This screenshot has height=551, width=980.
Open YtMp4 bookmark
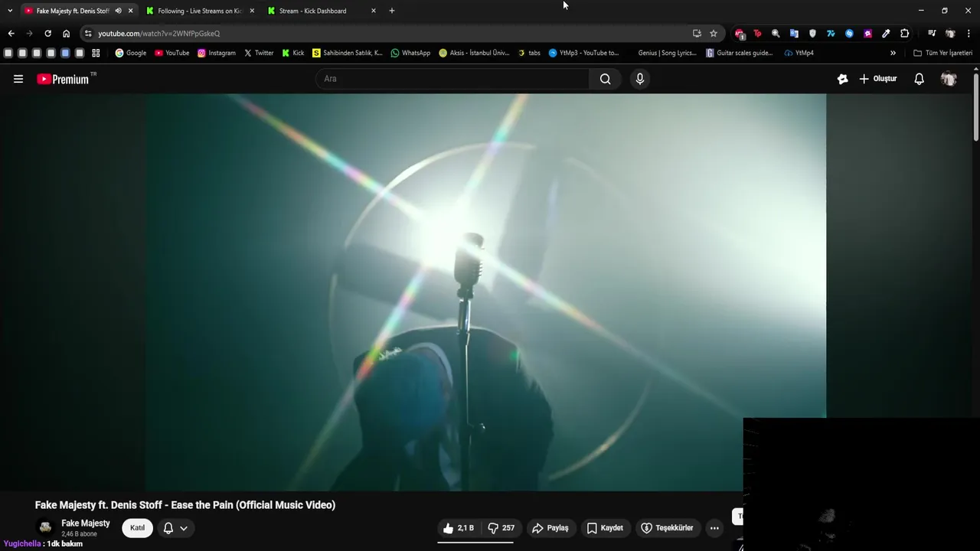click(799, 53)
